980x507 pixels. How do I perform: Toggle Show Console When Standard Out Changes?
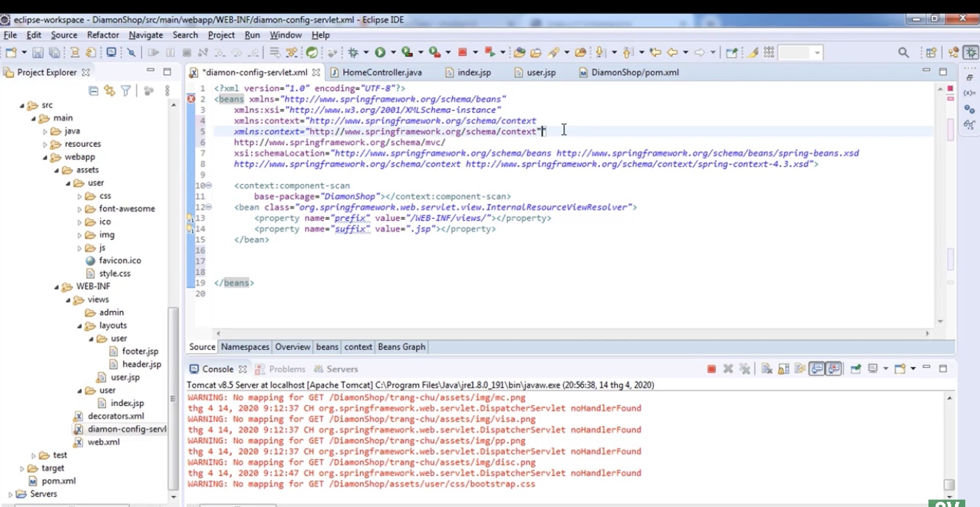pyautogui.click(x=817, y=369)
